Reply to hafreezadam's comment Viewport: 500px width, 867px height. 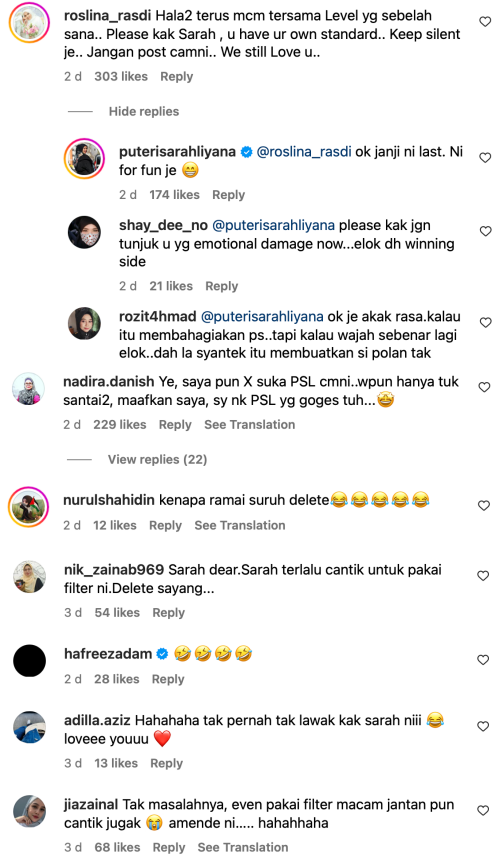[168, 679]
